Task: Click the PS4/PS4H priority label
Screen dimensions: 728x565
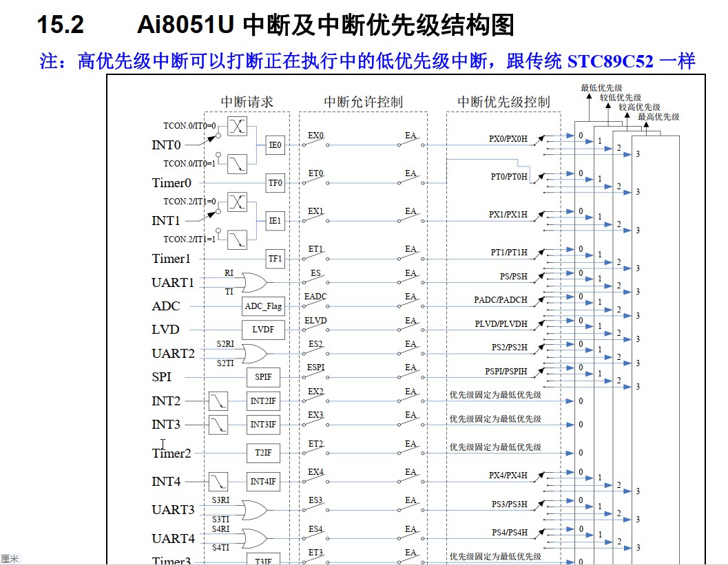Action: click(x=510, y=533)
